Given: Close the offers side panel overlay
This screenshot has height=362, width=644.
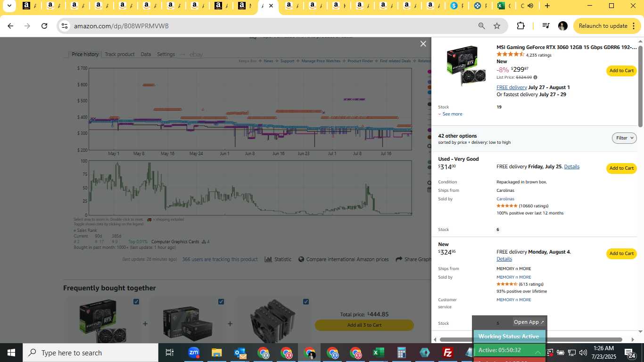Looking at the screenshot, I should point(423,43).
